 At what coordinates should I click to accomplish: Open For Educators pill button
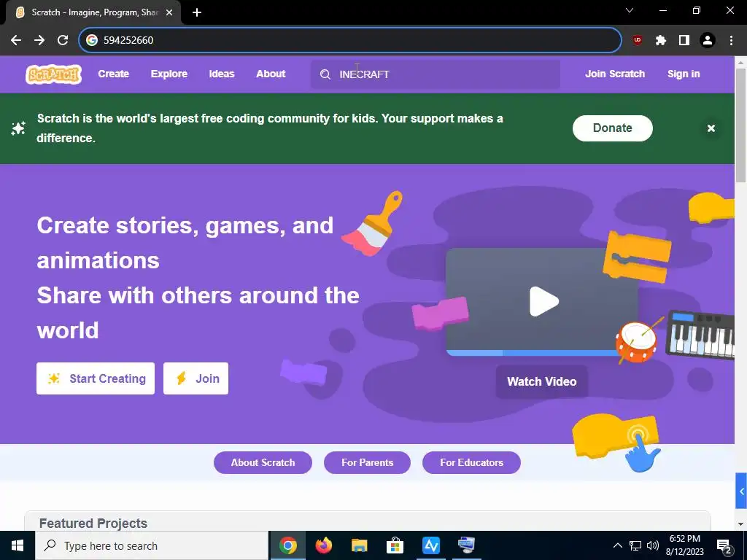(471, 462)
